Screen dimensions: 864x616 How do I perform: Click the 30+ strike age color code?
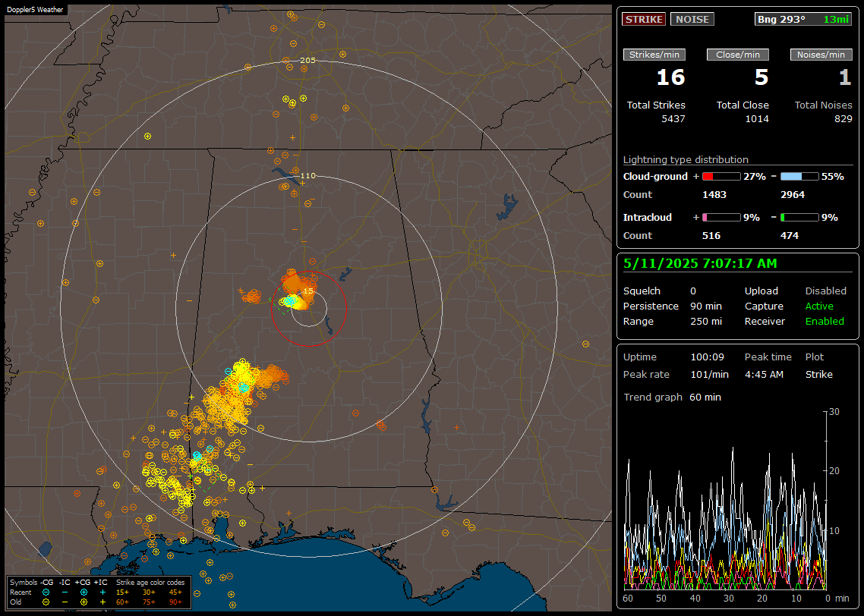coord(149,592)
